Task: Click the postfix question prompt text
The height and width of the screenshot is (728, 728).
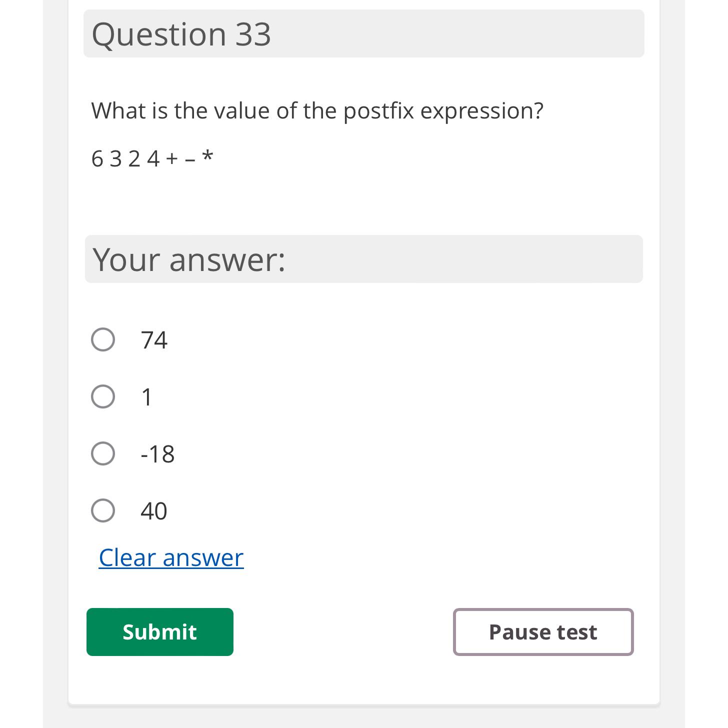Action: click(317, 111)
